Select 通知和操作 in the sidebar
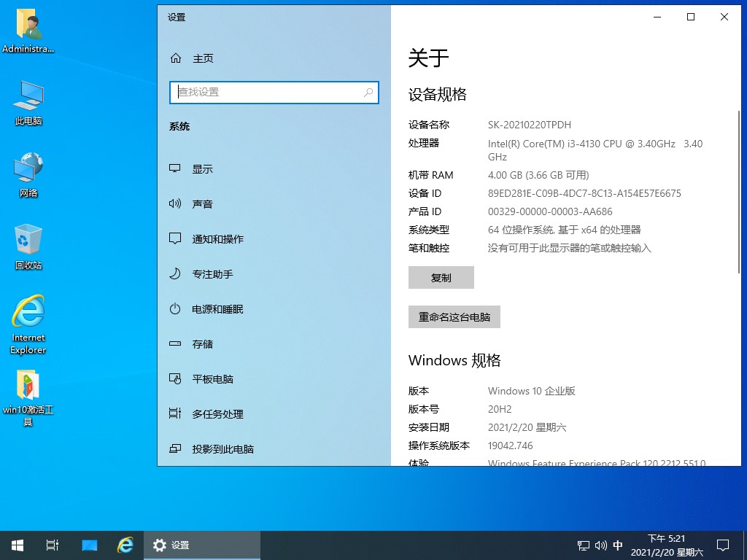 217,239
